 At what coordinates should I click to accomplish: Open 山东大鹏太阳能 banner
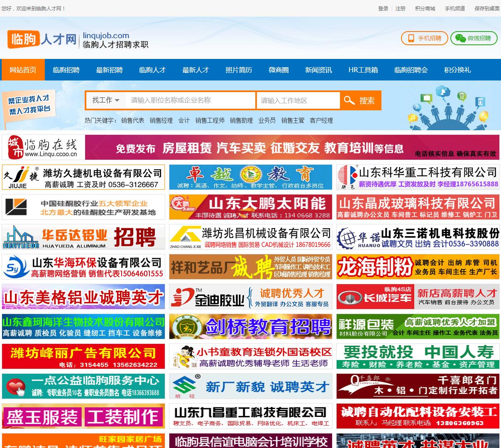click(251, 207)
